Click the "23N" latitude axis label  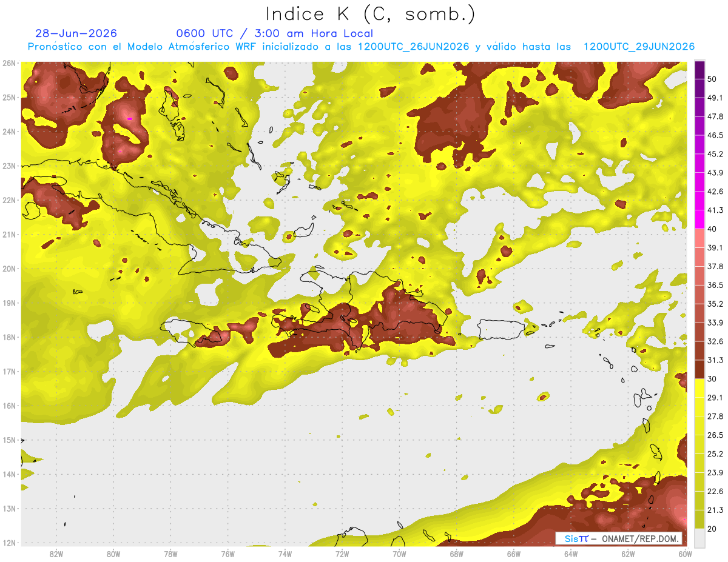click(8, 166)
